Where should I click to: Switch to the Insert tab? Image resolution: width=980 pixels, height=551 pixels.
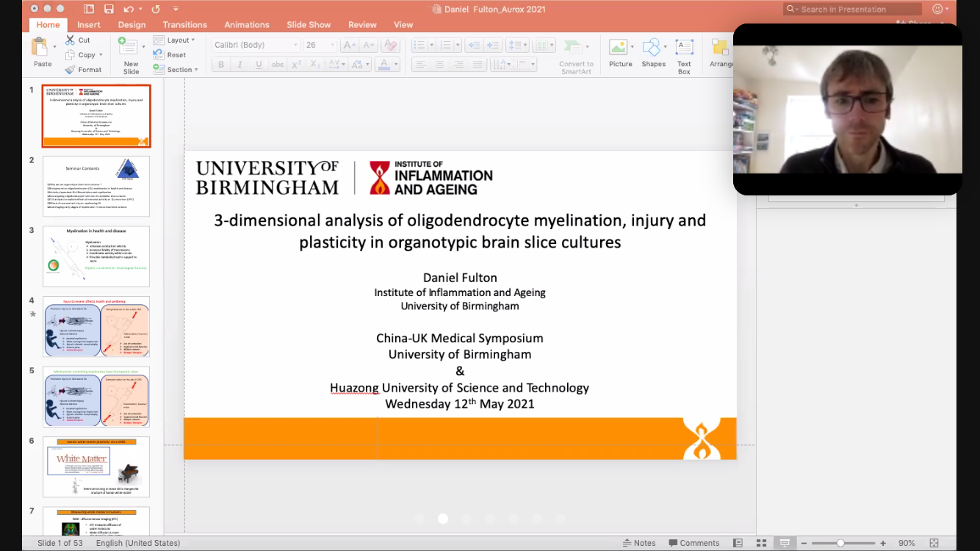click(x=89, y=24)
